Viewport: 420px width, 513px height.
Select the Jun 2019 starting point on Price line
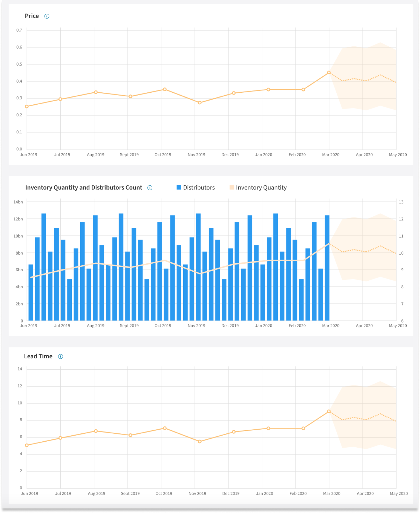[27, 107]
